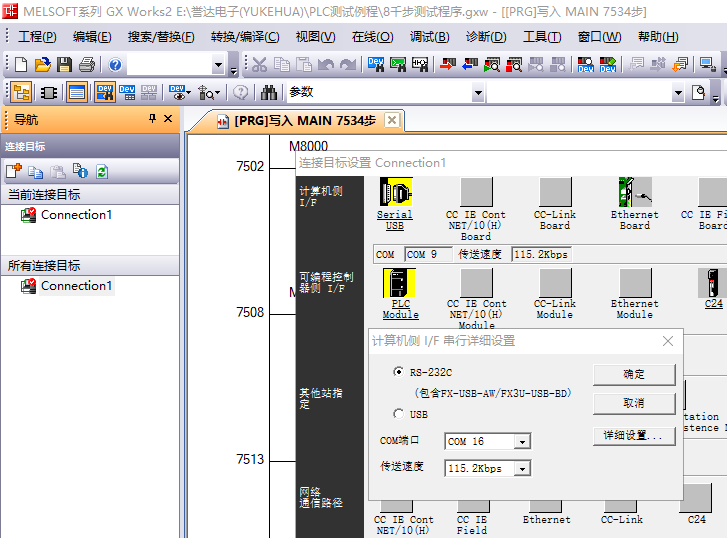Switch to the [PRG]写入 MAIN 7534步 tab
Screen dimensions: 727x538
[305, 121]
